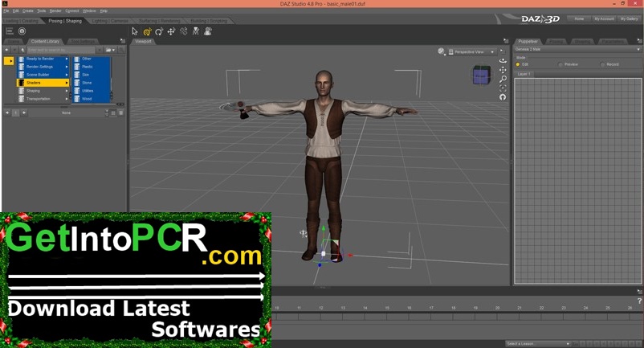Viewport: 644px width, 348px height.
Task: Select the Stone shader category
Action: pyautogui.click(x=87, y=83)
